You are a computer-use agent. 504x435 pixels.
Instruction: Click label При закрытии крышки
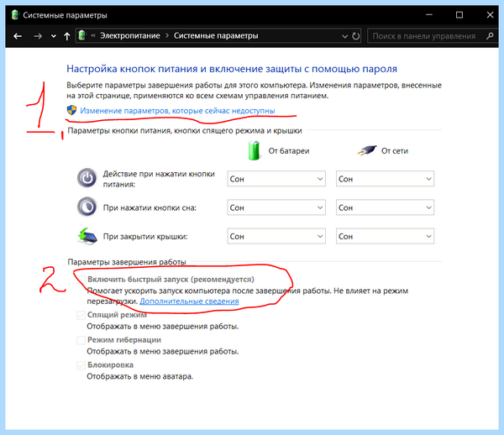(145, 237)
